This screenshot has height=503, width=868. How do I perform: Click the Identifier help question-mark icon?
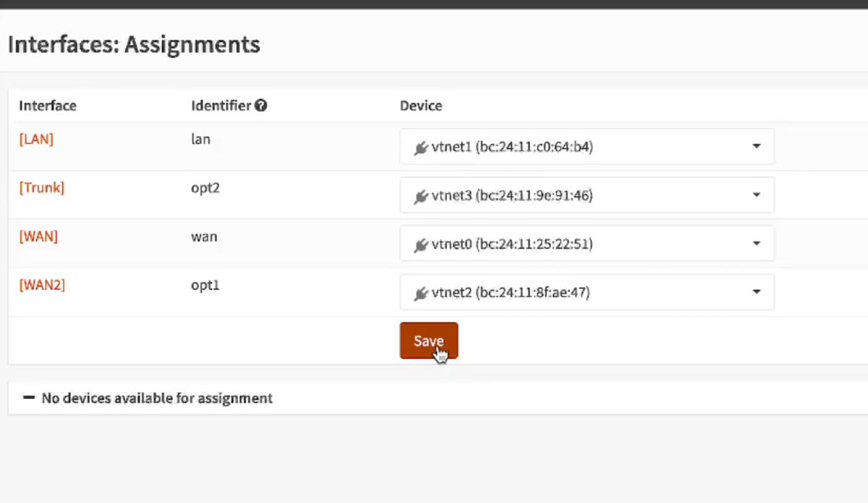261,106
